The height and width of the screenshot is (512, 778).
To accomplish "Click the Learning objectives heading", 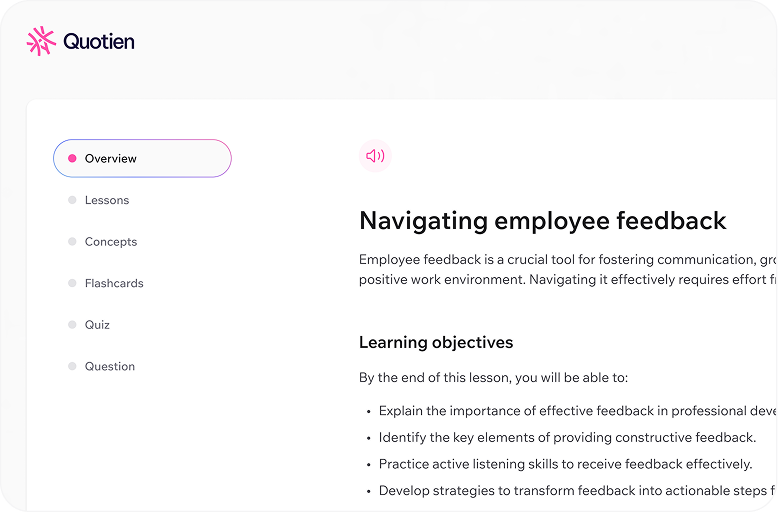I will click(x=436, y=342).
